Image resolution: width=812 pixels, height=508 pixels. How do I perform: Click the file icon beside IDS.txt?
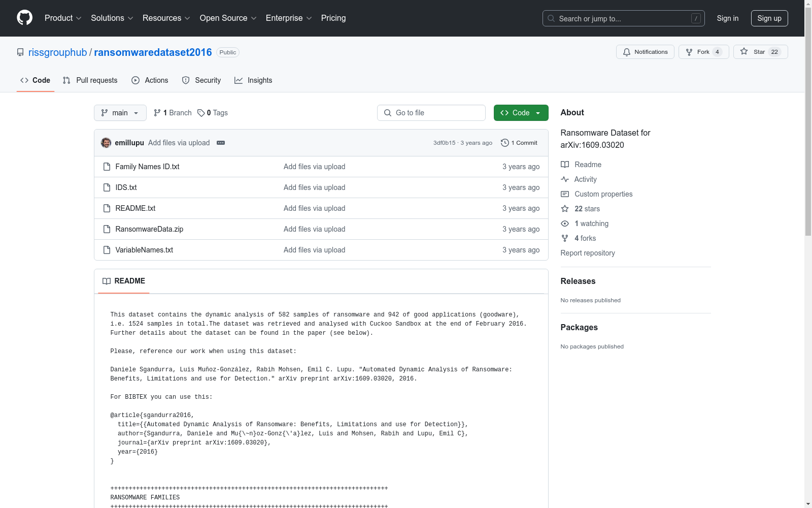point(107,187)
